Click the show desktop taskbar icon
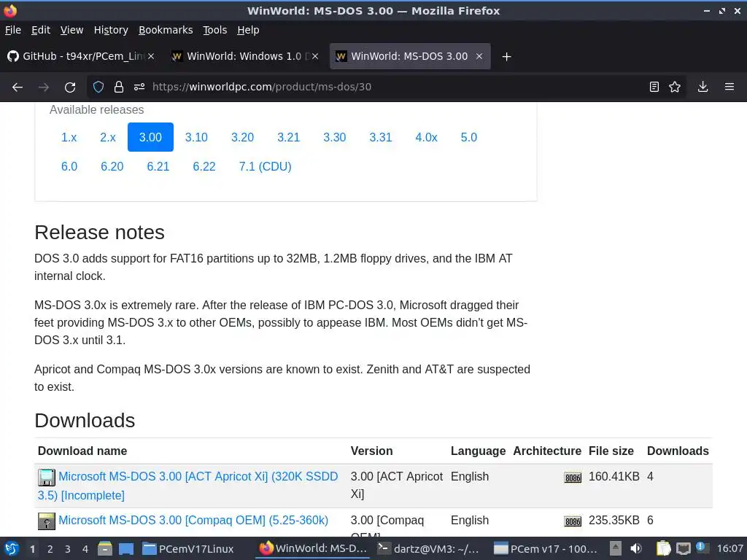747x560 pixels. (x=126, y=549)
